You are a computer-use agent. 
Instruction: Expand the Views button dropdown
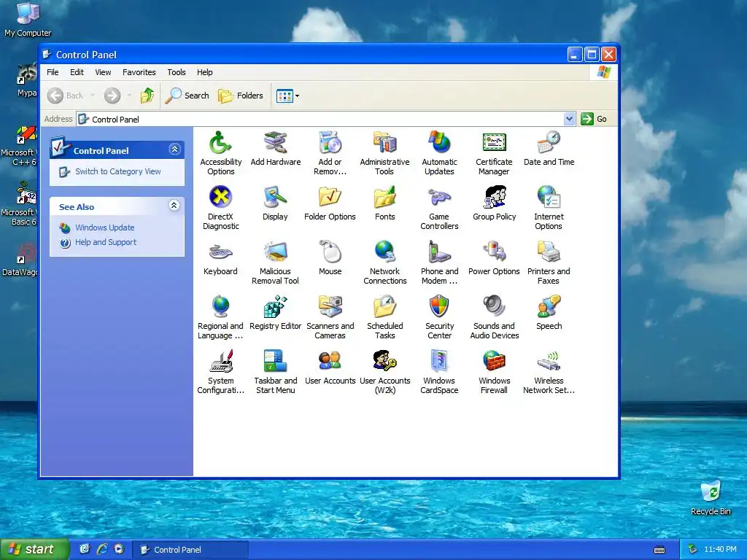point(298,96)
